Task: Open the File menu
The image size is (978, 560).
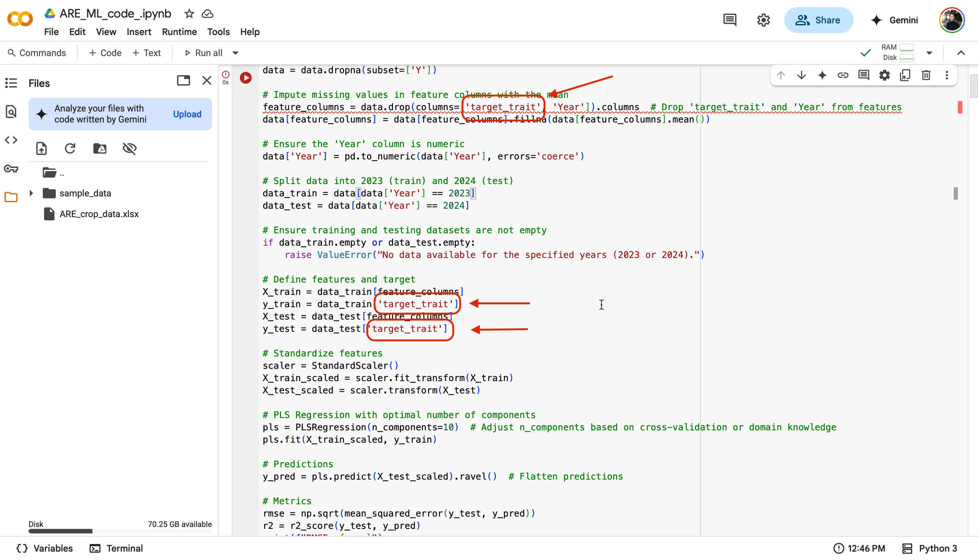Action: point(51,32)
